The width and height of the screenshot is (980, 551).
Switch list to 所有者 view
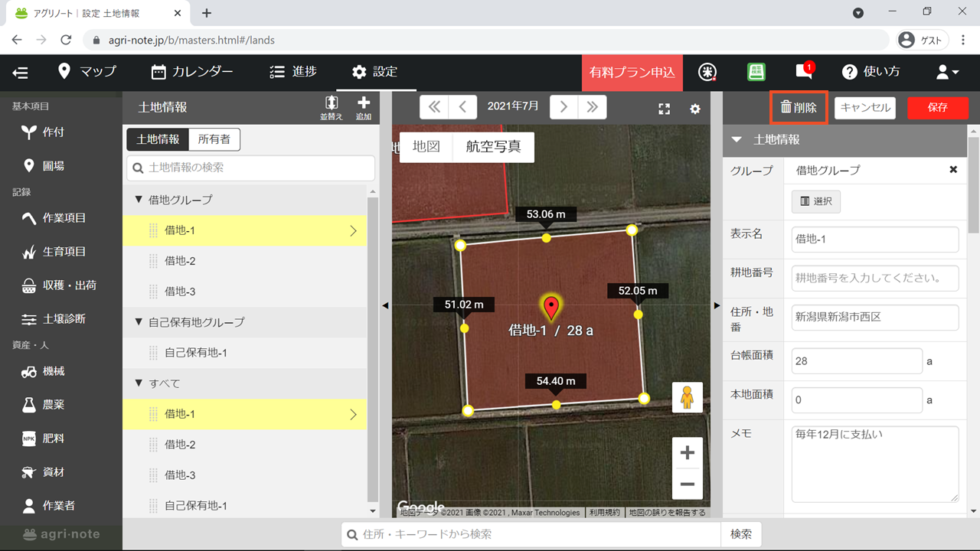[214, 139]
